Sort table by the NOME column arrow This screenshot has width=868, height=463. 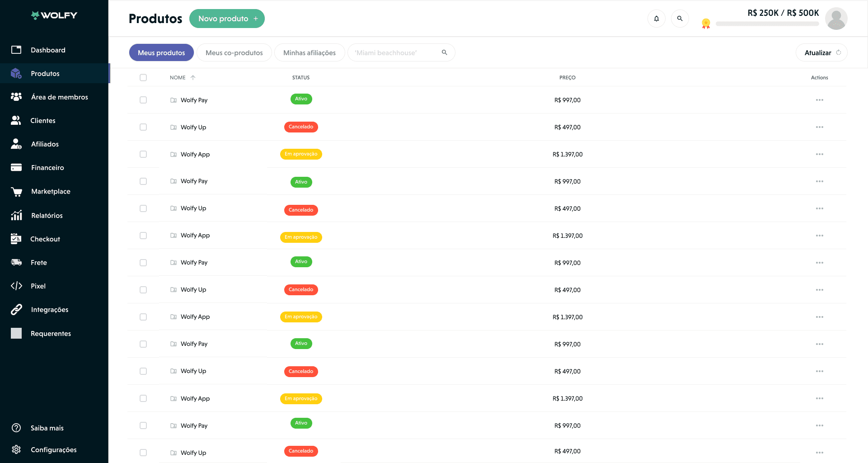pyautogui.click(x=193, y=77)
